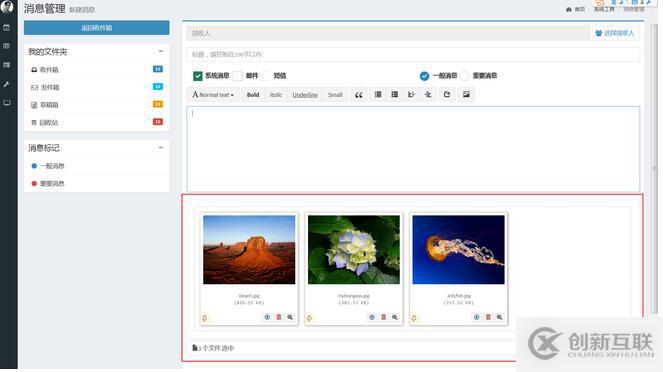Zoom Hydrangeas.jpg with its magnifier icon
The width and height of the screenshot is (663, 372).
click(x=395, y=317)
